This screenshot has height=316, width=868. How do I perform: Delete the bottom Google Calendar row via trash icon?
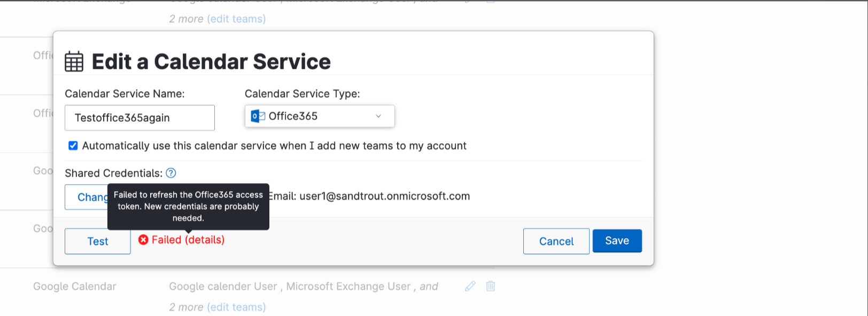tap(490, 286)
